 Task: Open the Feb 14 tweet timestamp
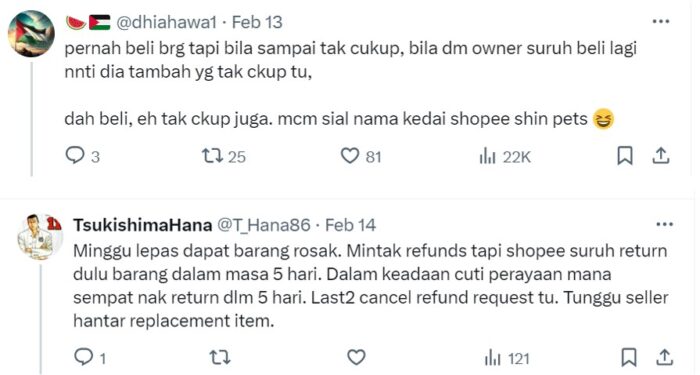click(x=350, y=225)
